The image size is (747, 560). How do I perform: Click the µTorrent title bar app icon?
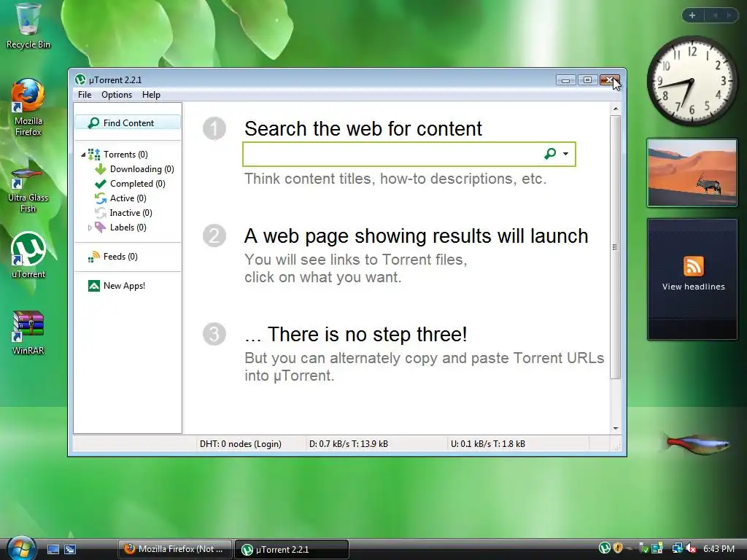[80, 80]
